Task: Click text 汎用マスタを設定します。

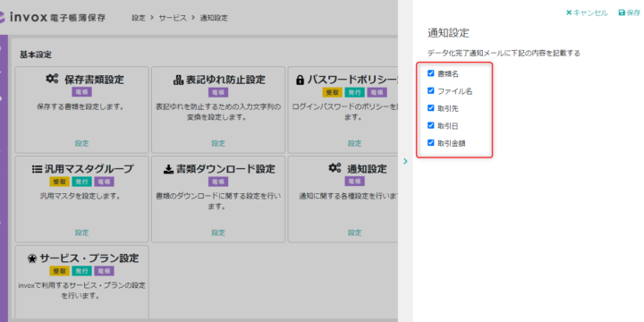Action: click(x=80, y=196)
